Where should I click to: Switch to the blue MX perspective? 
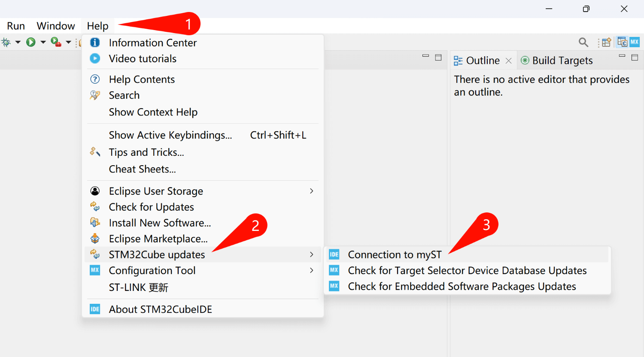[x=635, y=42]
